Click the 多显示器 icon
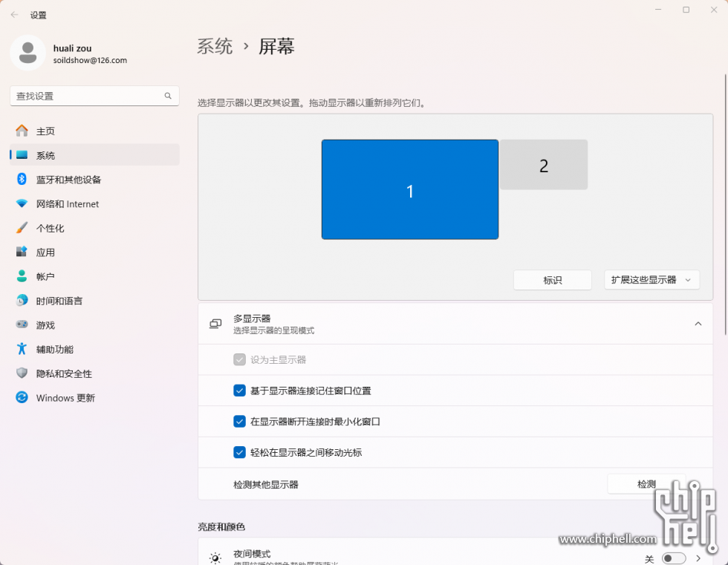Viewport: 728px width, 565px height. tap(215, 324)
